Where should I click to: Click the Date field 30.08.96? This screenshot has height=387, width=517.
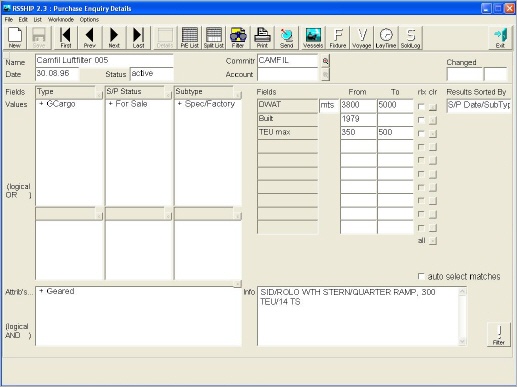click(57, 73)
